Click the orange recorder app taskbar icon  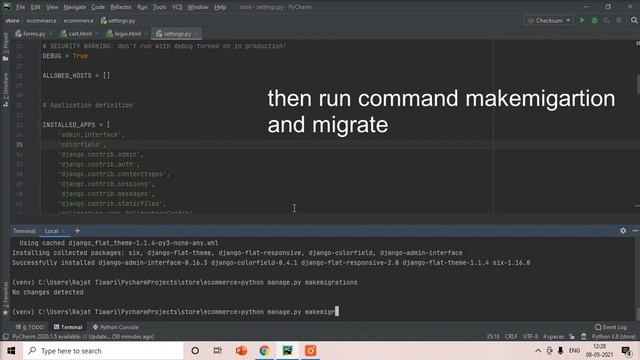[x=310, y=351]
